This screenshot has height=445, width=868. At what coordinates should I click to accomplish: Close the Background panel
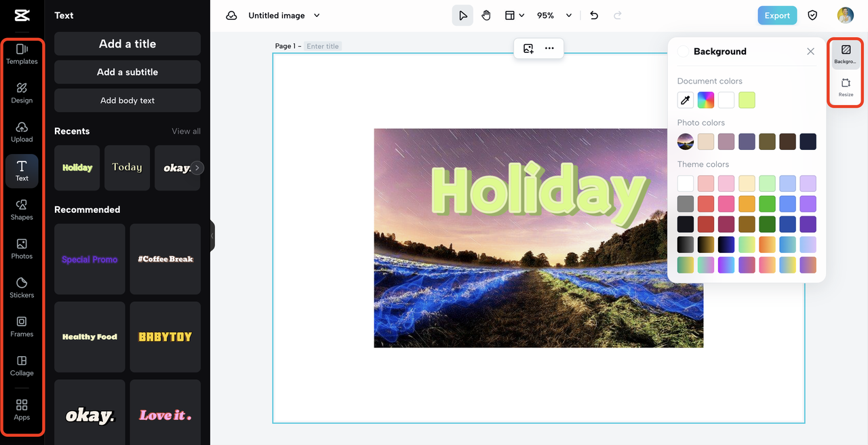point(810,52)
